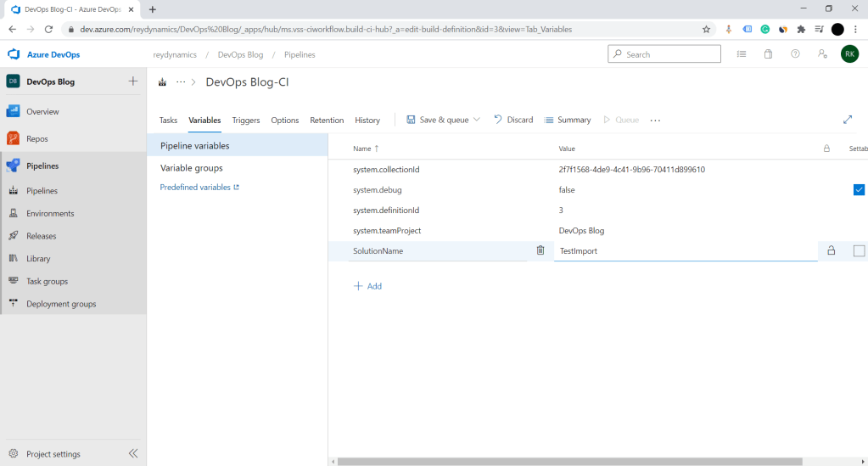Open user settings icon in header
The image size is (868, 466).
pyautogui.click(x=822, y=54)
